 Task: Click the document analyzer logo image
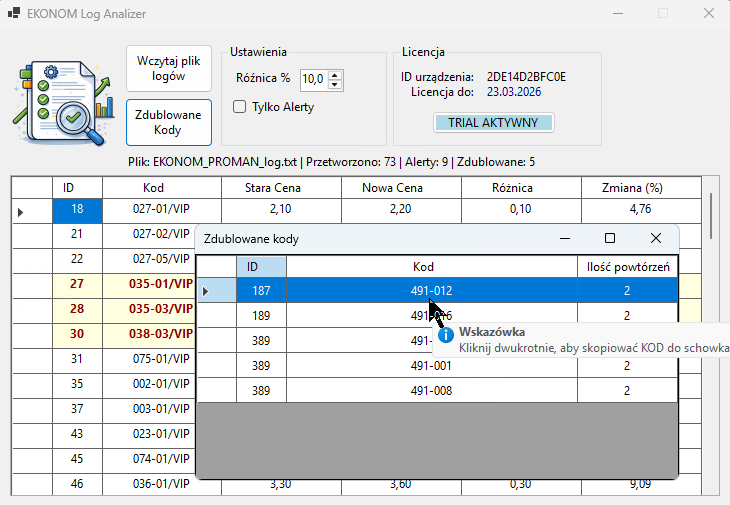pos(63,102)
